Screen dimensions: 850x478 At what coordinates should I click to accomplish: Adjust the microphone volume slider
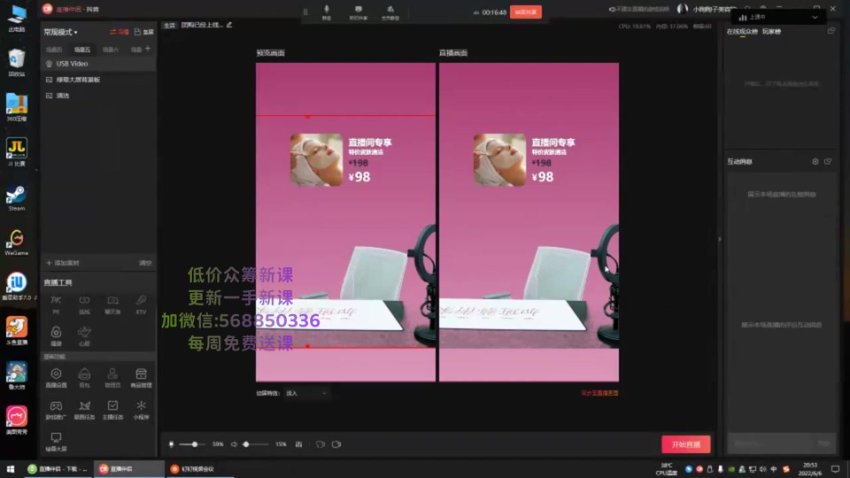(192, 444)
